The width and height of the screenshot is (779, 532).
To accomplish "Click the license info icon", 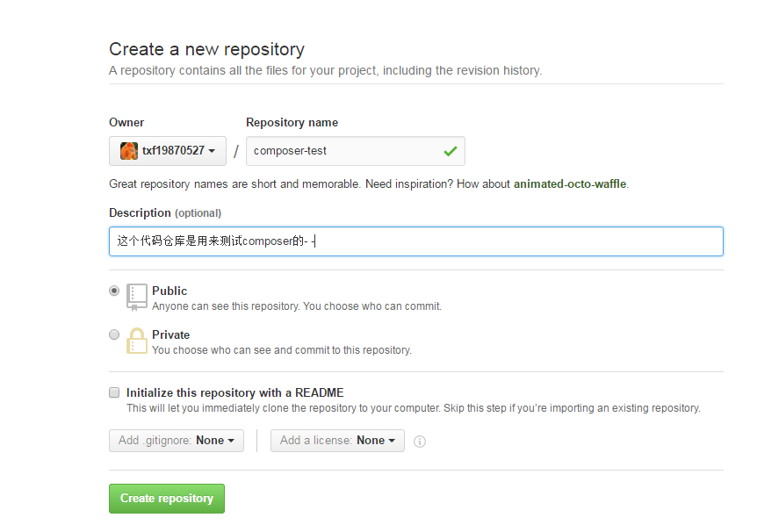I will coord(420,441).
